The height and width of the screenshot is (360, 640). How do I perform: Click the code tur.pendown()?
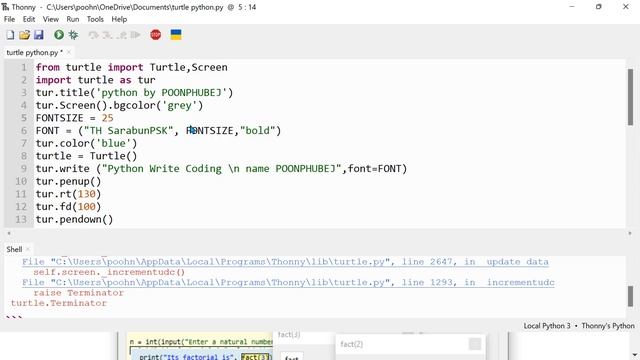74,219
